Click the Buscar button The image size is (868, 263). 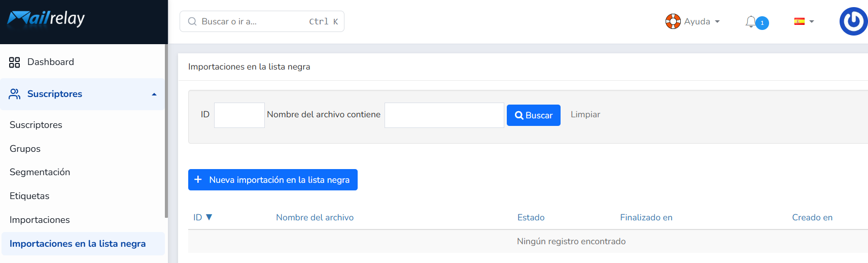534,115
